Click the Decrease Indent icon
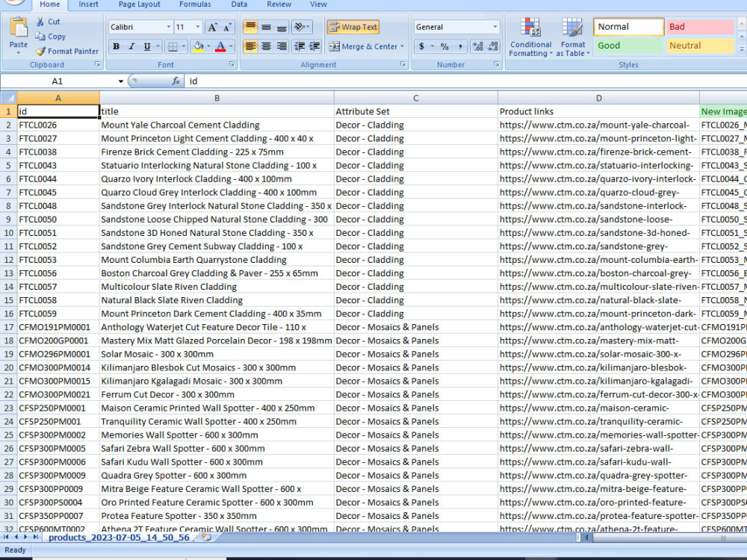Viewport: 747px width, 560px height. point(300,46)
